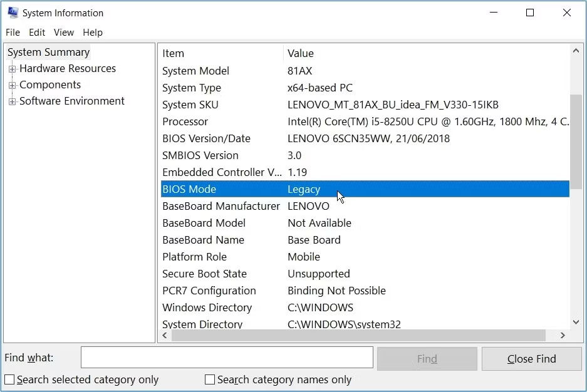Expand the Software Environment node

pos(13,101)
